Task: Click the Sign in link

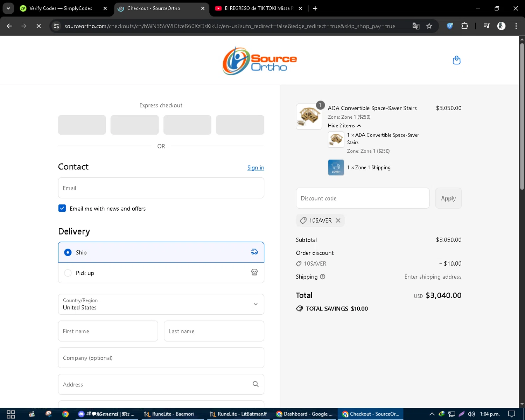Action: click(255, 168)
